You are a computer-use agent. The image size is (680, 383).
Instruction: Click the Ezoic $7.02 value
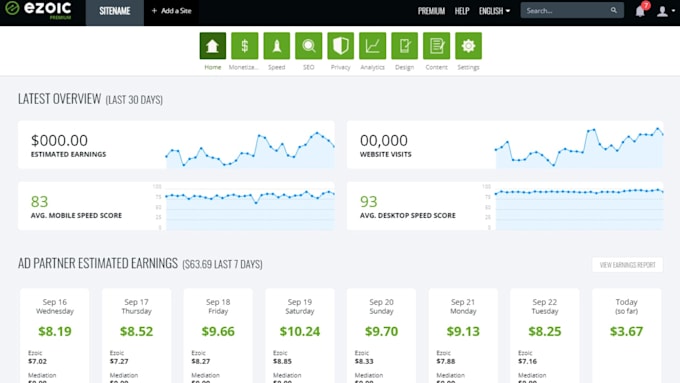[37, 361]
